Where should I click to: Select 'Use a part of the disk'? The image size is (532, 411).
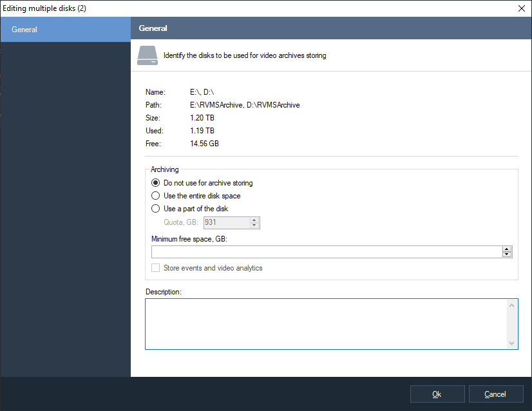[155, 209]
